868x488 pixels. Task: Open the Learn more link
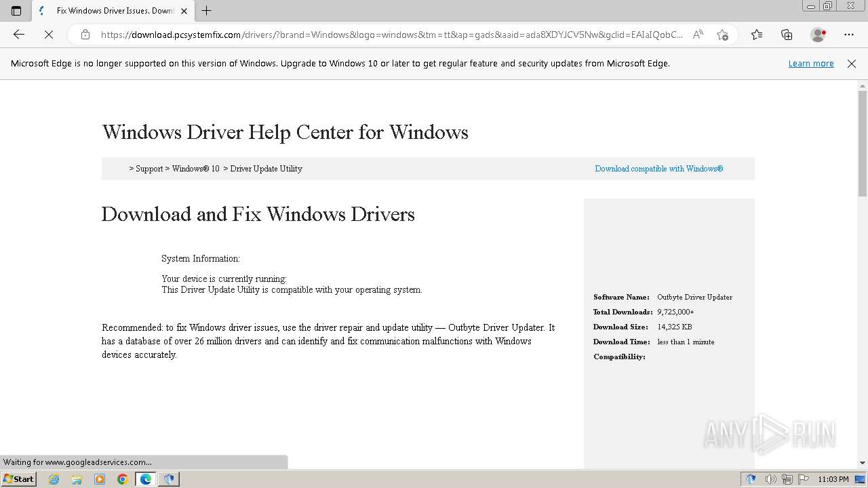(x=811, y=64)
